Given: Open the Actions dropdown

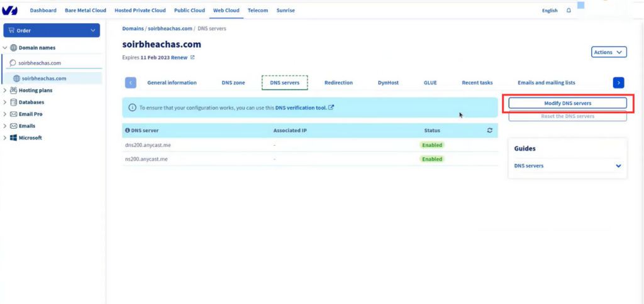Looking at the screenshot, I should (x=609, y=52).
